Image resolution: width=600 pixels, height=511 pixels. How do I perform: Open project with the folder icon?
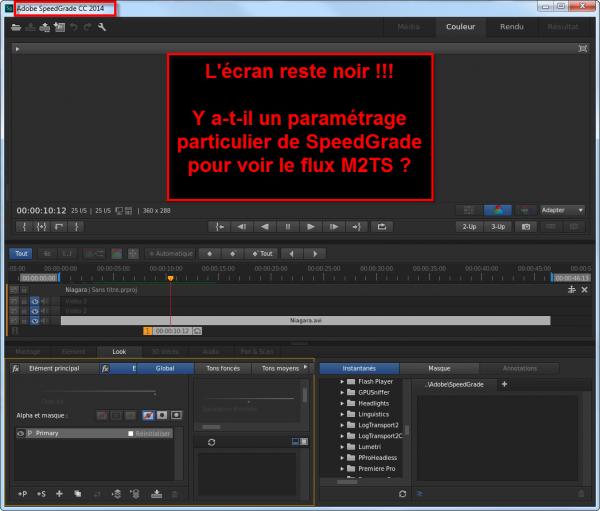pyautogui.click(x=16, y=27)
